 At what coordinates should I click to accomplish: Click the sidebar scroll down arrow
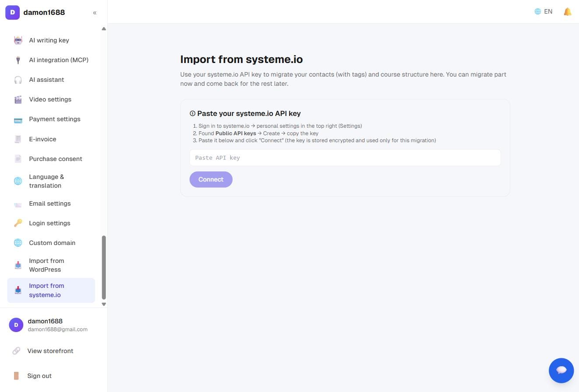point(104,304)
